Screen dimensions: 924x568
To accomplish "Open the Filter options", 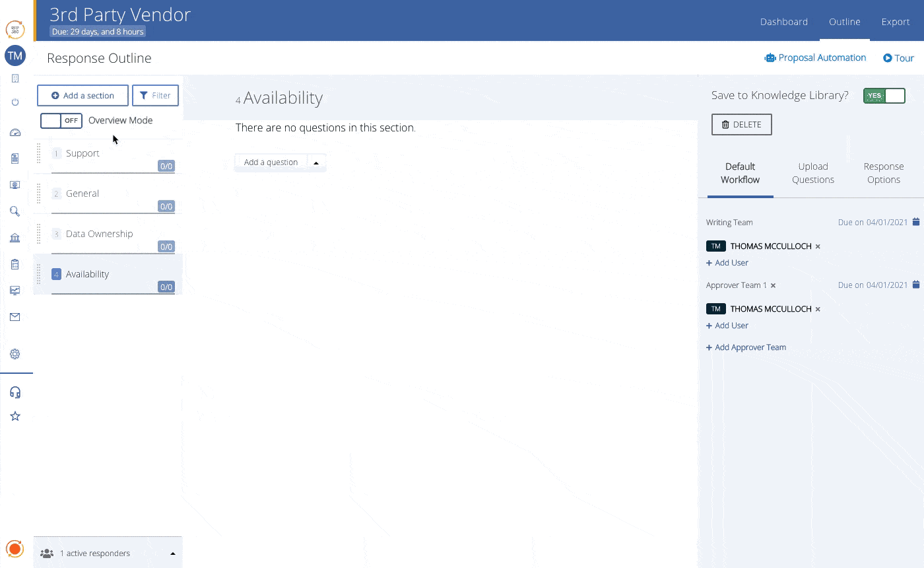I will pos(155,96).
